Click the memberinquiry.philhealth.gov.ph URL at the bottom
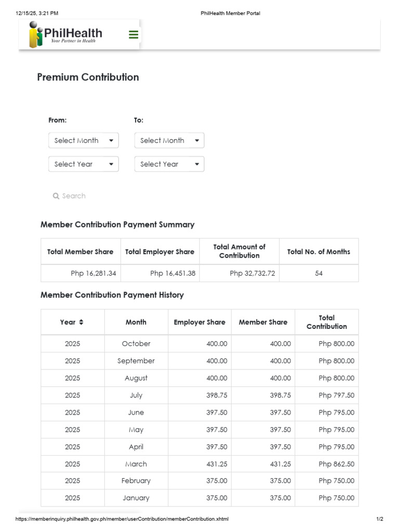 tap(122, 519)
